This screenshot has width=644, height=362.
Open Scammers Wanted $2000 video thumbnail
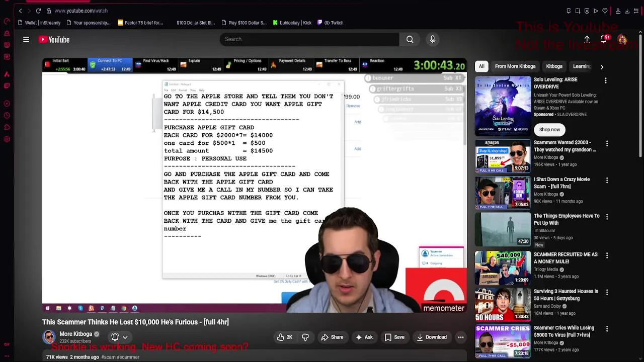(x=503, y=156)
